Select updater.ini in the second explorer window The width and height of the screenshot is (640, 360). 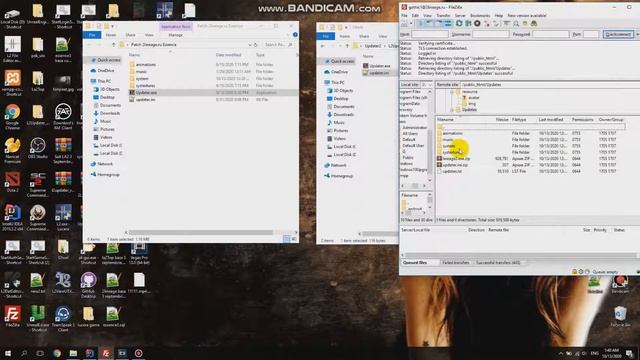(379, 73)
